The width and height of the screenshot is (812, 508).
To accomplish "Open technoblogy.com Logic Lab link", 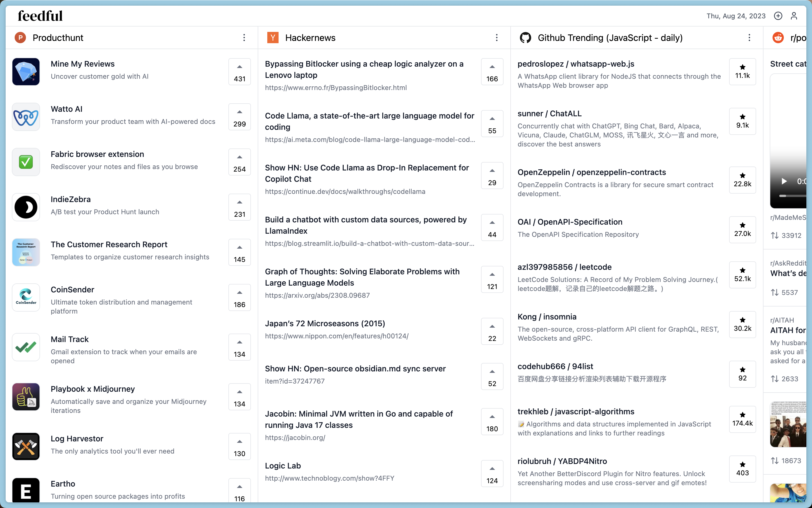I will [x=330, y=478].
